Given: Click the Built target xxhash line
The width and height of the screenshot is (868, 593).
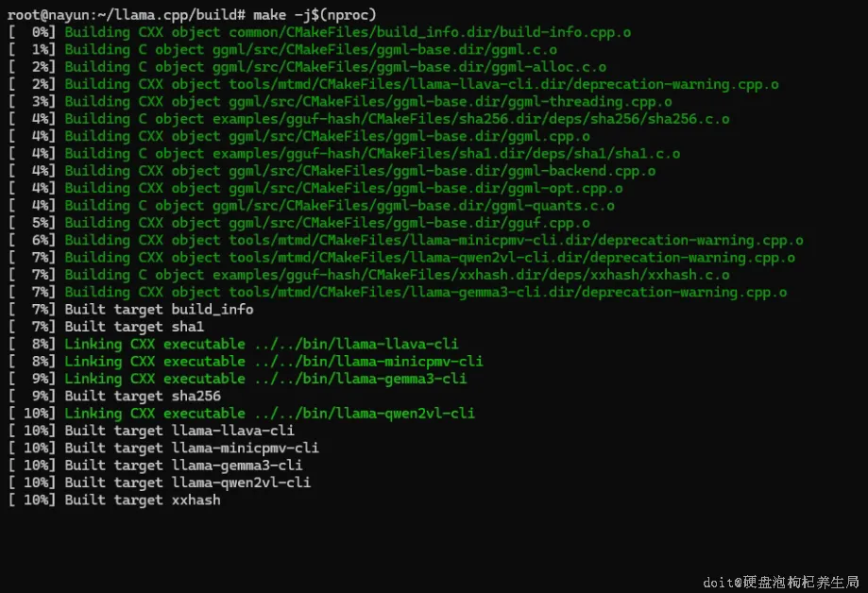Looking at the screenshot, I should pyautogui.click(x=143, y=500).
